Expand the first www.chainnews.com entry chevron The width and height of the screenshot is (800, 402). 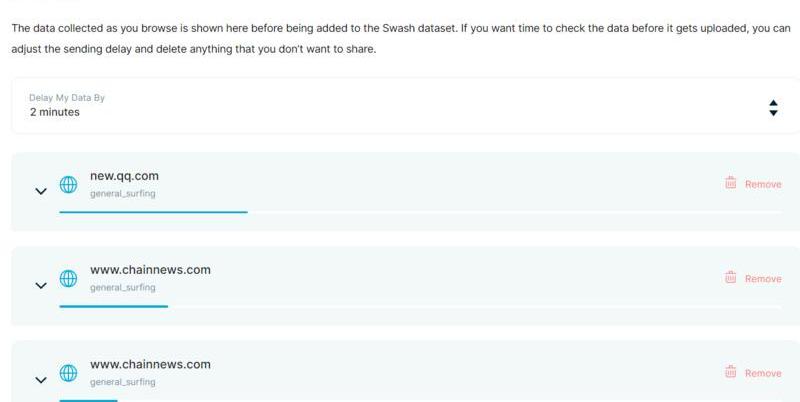coord(41,285)
